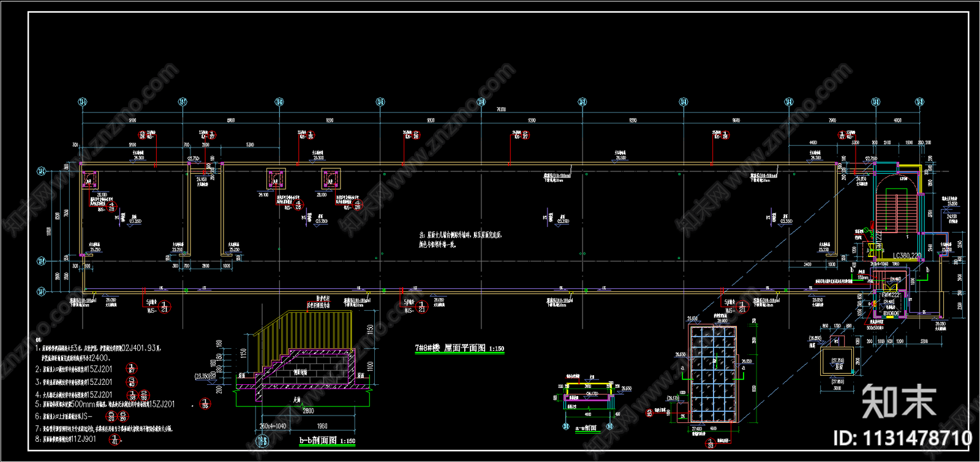980x462 pixels.
Task: Click the '(23.350)' elevation mark in b-b section
Action: pos(203,376)
